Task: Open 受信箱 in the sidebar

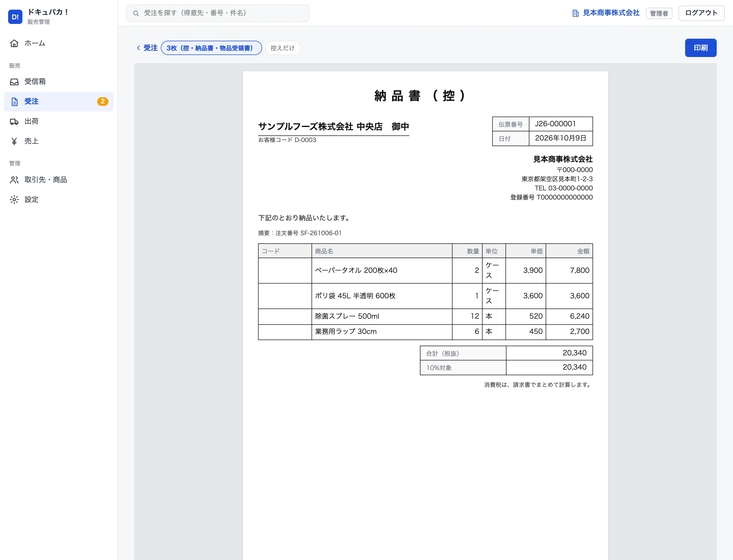Action: [59, 82]
